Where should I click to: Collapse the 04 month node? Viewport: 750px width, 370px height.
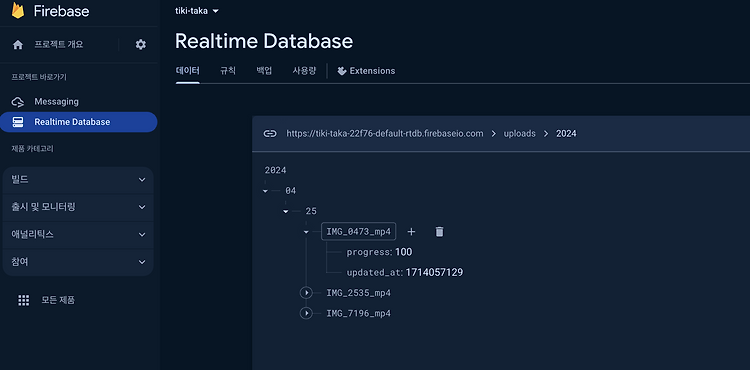(x=265, y=191)
